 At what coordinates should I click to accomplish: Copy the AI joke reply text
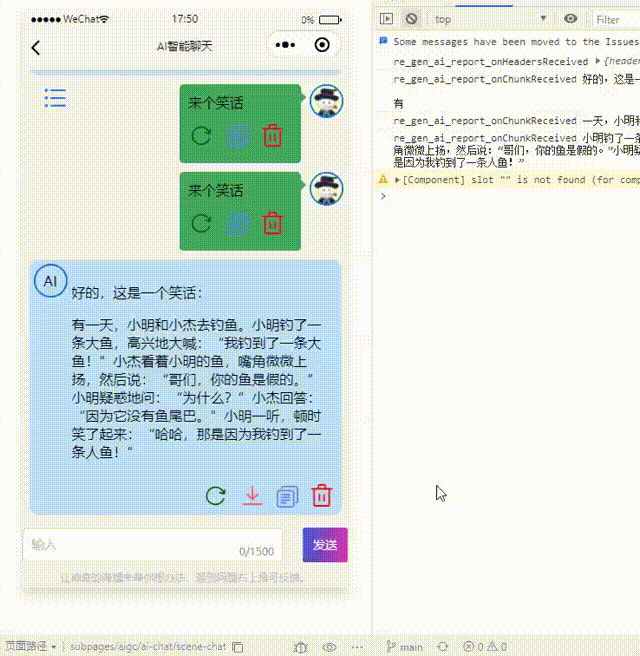point(287,497)
